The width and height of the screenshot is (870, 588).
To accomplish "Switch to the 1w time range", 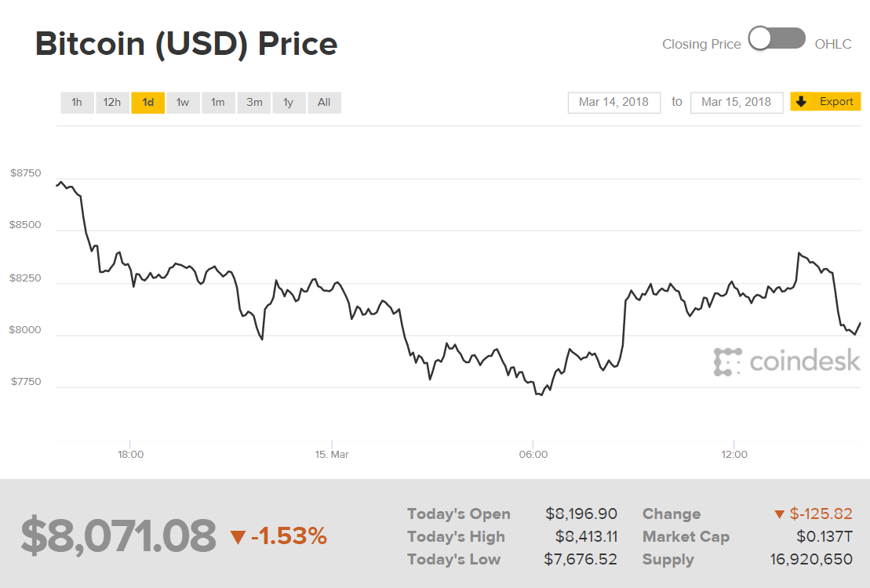I will 183,103.
